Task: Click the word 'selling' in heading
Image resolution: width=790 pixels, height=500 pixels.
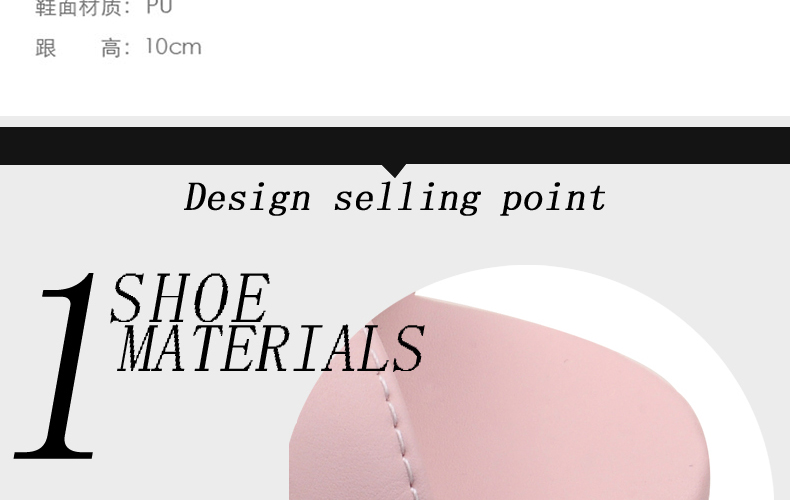Action: coord(407,198)
